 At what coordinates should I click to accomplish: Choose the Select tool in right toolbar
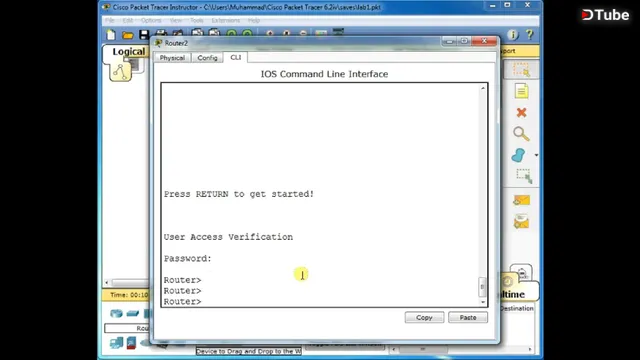click(x=521, y=69)
